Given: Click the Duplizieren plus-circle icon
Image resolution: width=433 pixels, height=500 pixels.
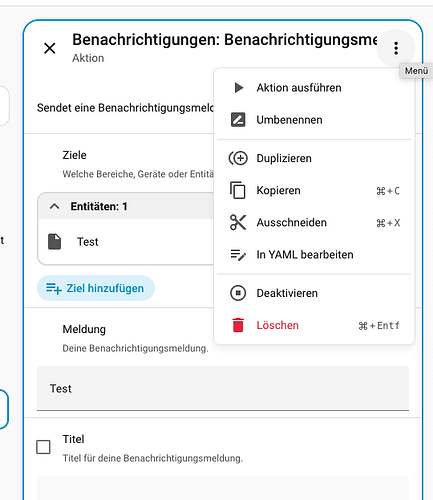Looking at the screenshot, I should tap(238, 158).
